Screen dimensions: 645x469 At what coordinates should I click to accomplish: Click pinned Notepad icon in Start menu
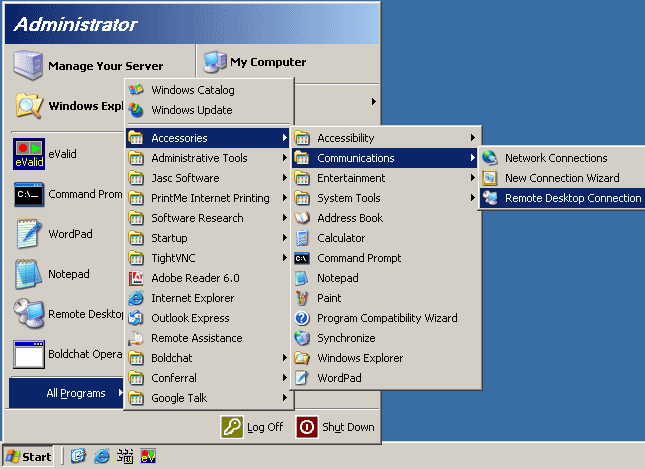pyautogui.click(x=29, y=274)
